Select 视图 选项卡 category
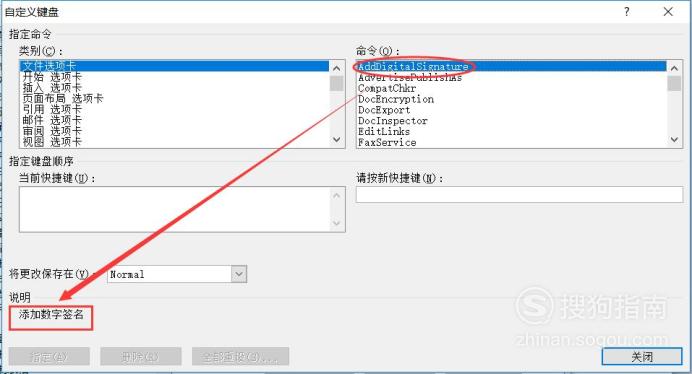 (x=174, y=141)
